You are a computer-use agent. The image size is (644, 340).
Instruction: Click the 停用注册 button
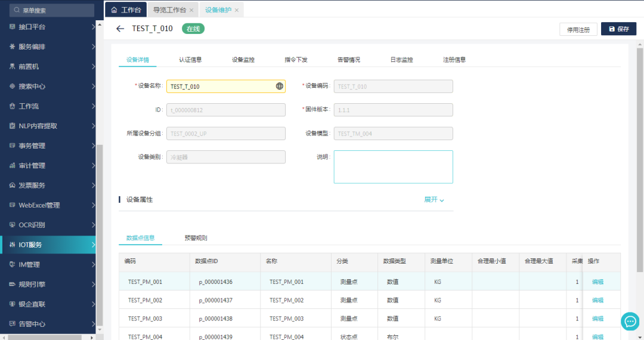578,29
